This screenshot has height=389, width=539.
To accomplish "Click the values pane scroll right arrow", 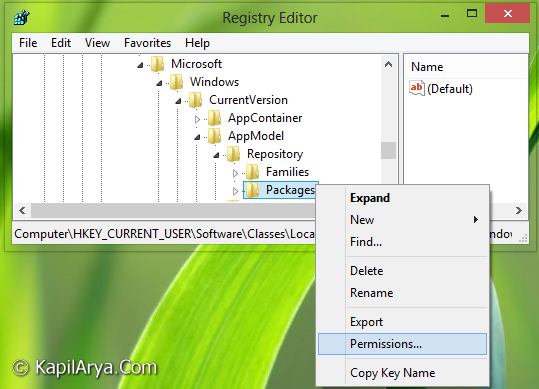I will 519,210.
